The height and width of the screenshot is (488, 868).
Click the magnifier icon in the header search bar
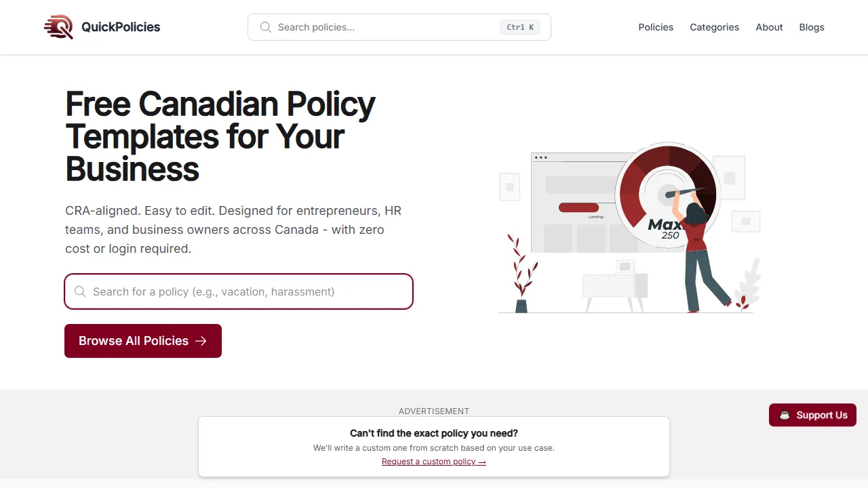click(x=266, y=27)
